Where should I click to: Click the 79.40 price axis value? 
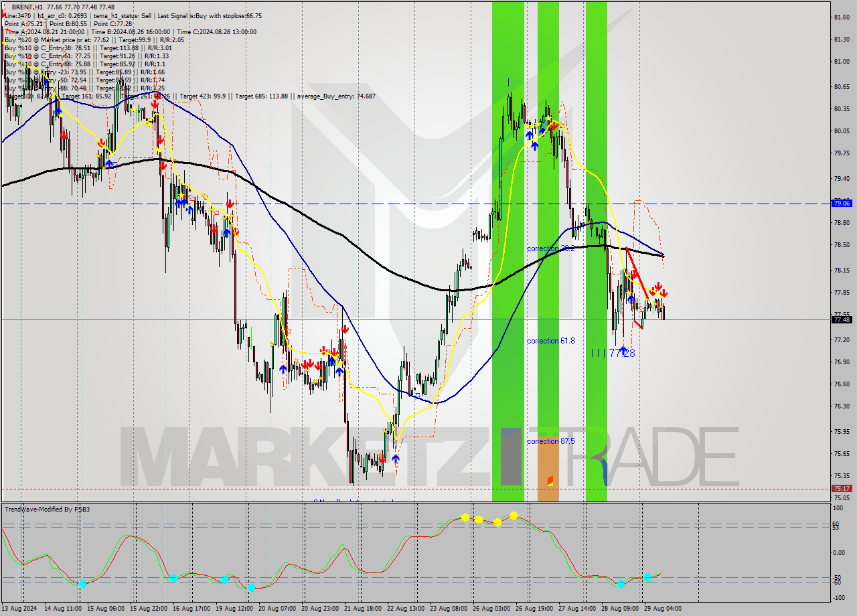pyautogui.click(x=841, y=179)
